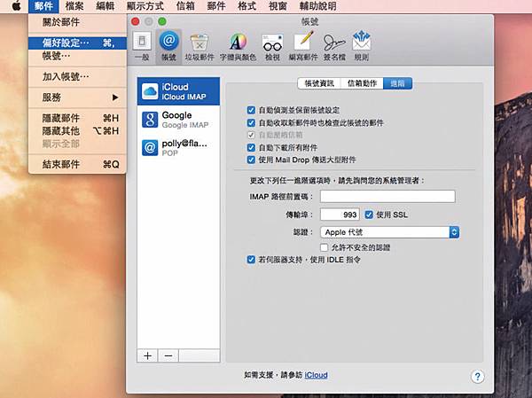532x398 pixels.
Task: Toggle 自動收取新郵件時也檢查此帳號 checkbox
Action: 251,122
